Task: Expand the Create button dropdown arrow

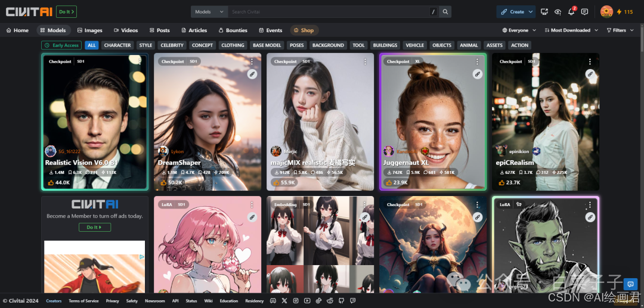Action: pyautogui.click(x=531, y=12)
